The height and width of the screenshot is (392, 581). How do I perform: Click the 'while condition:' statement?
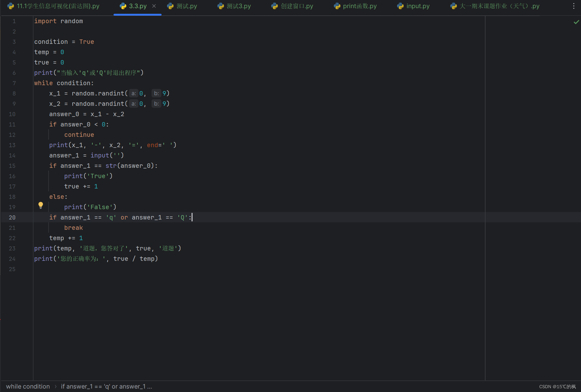[64, 83]
